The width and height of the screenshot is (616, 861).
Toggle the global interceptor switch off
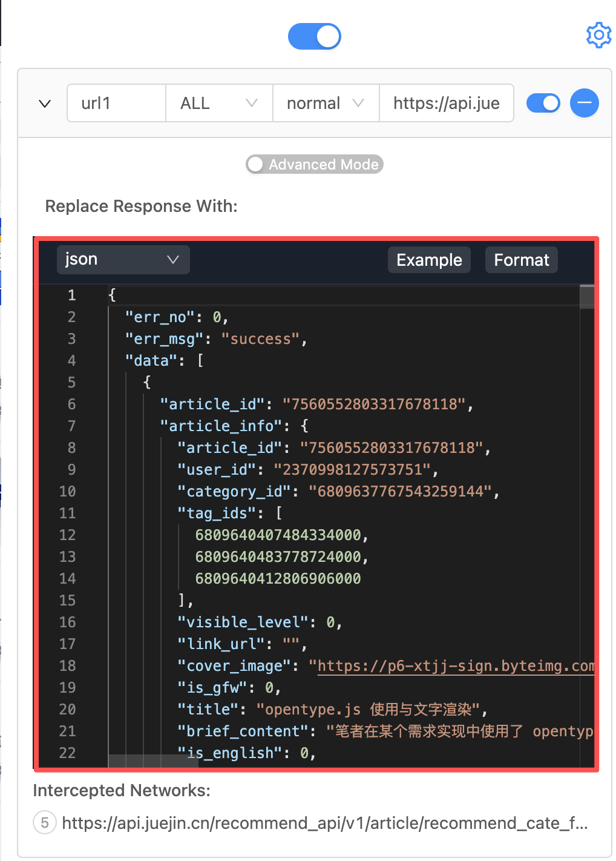pos(315,36)
